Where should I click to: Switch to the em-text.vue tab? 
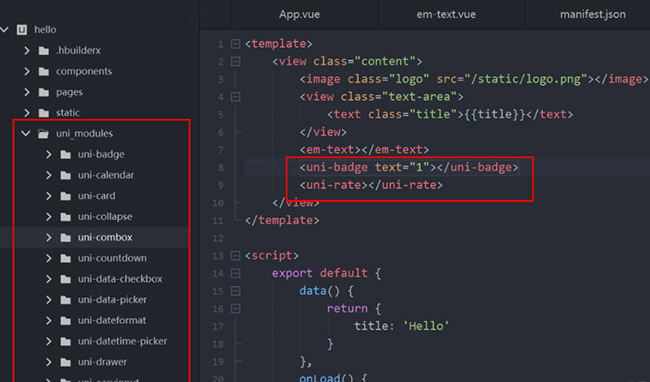[446, 15]
